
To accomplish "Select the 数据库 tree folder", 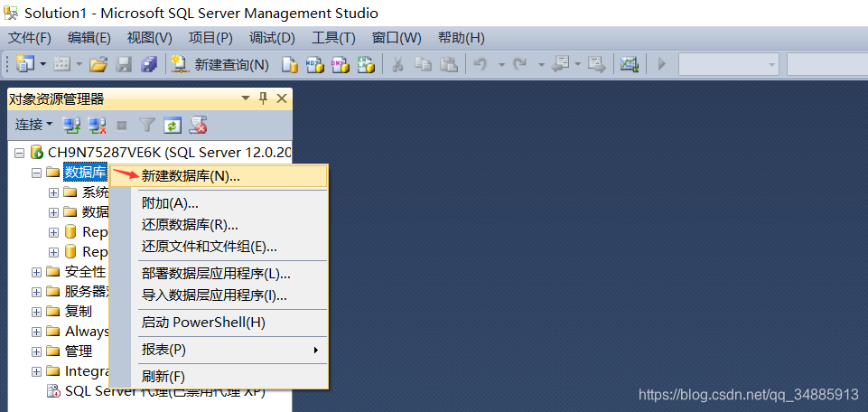I will click(85, 173).
